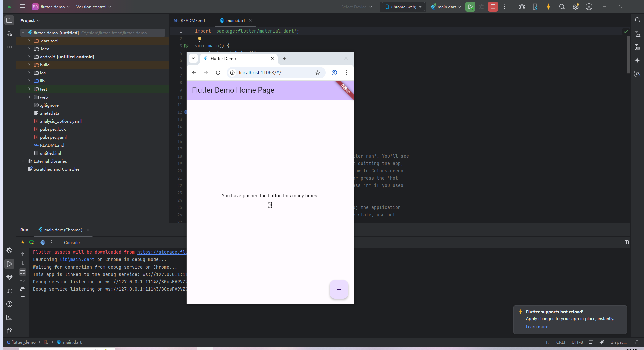Screen dimensions: 644x350
Task: Open pubspec.yaml in the project tree
Action: point(53,137)
